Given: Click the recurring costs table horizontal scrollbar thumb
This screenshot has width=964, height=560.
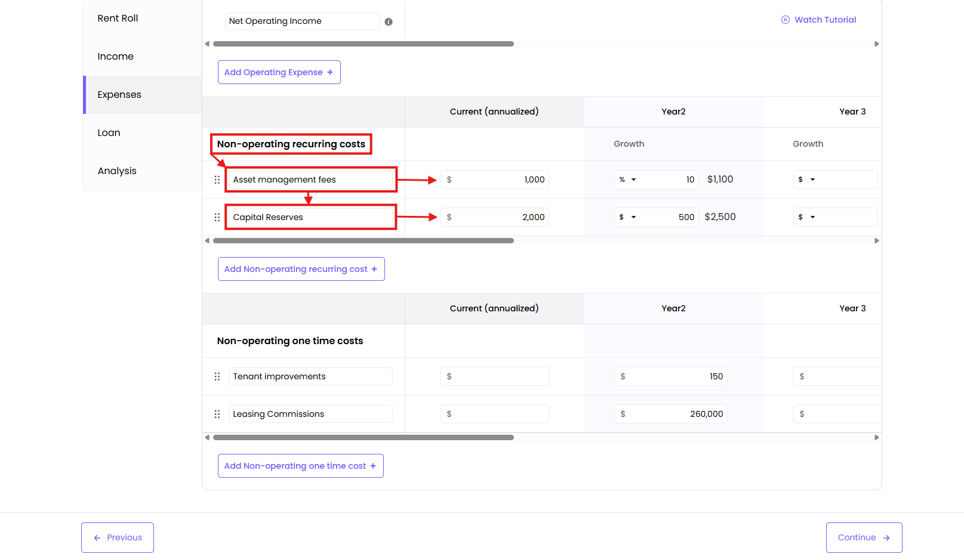Looking at the screenshot, I should 364,240.
